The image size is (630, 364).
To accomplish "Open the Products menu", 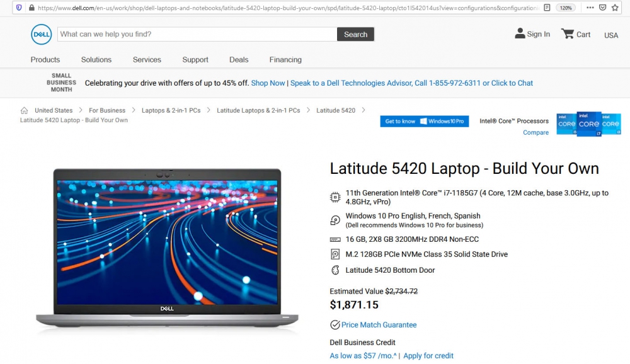I will coord(45,59).
